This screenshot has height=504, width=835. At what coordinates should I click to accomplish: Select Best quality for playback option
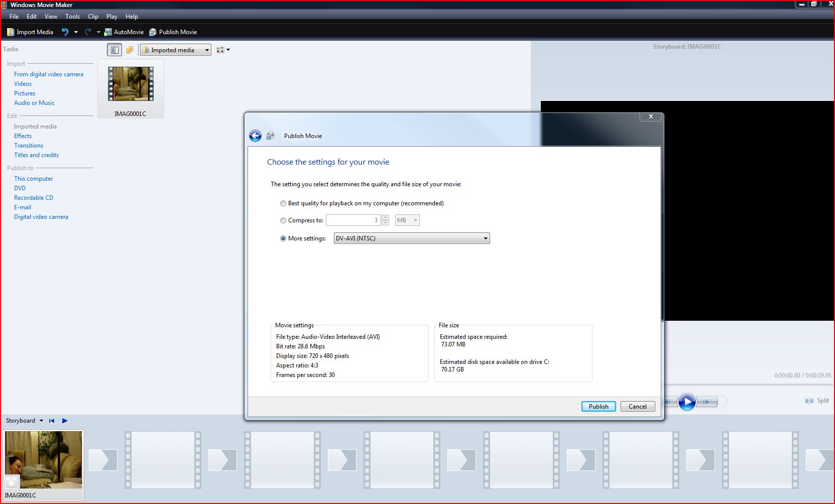click(x=283, y=203)
